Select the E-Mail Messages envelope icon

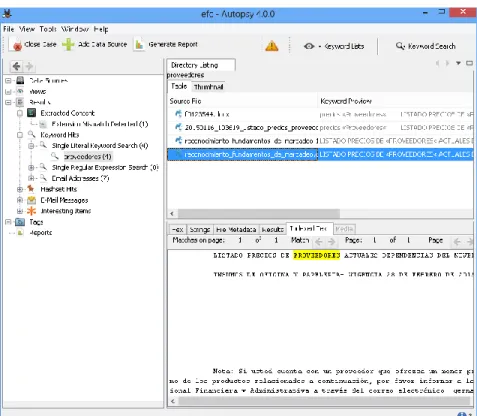point(31,200)
